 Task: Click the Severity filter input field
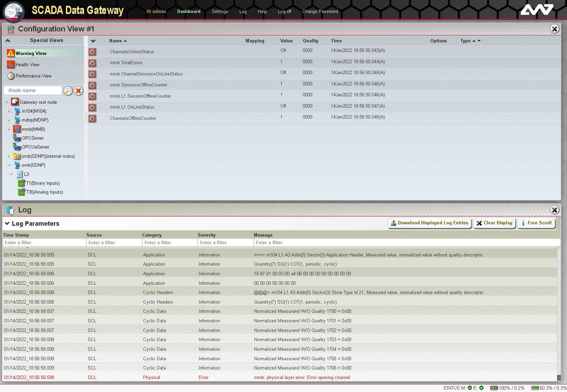[225, 242]
